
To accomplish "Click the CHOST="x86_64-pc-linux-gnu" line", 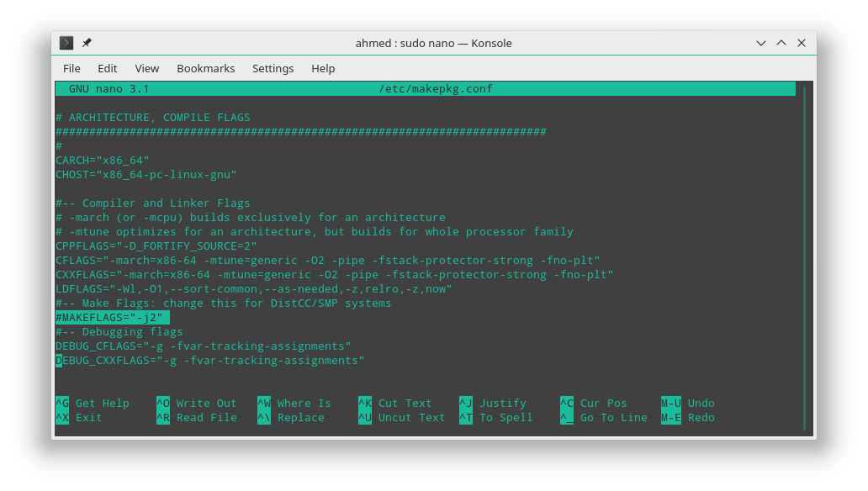I will (x=146, y=175).
